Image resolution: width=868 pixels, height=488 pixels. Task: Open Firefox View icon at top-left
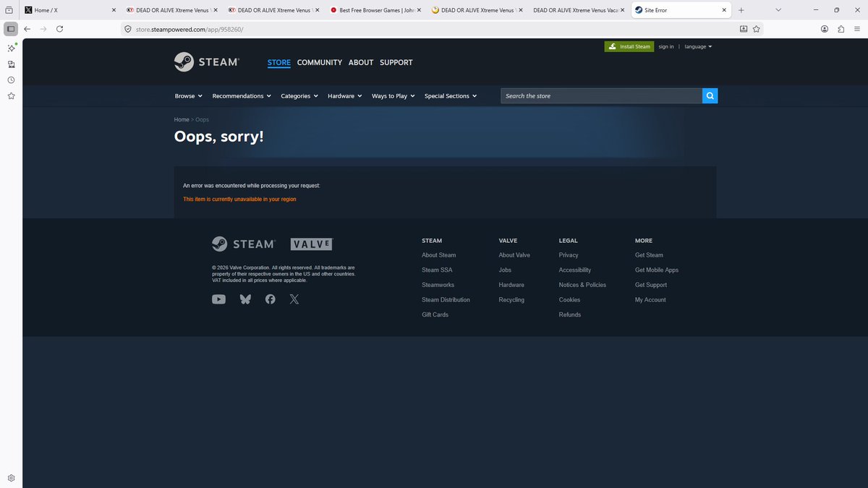10,10
